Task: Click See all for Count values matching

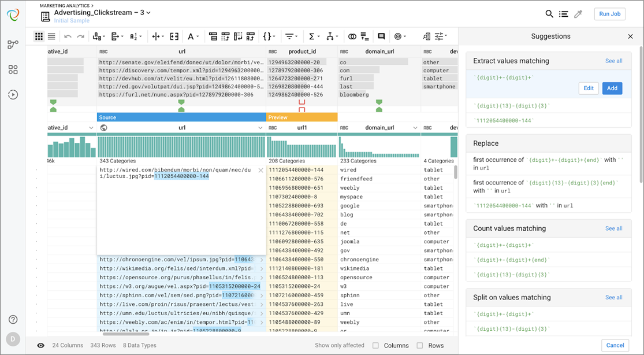Action: point(613,228)
